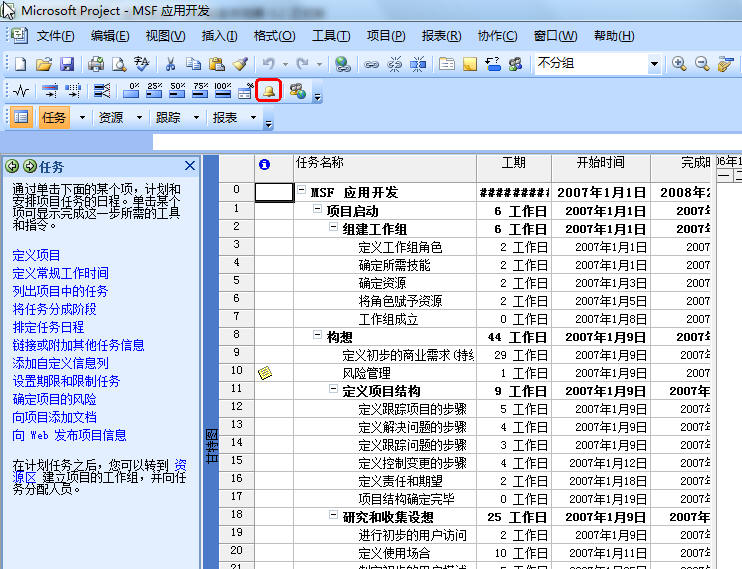Open the 报表(R) menu
742x569 pixels.
[x=441, y=36]
